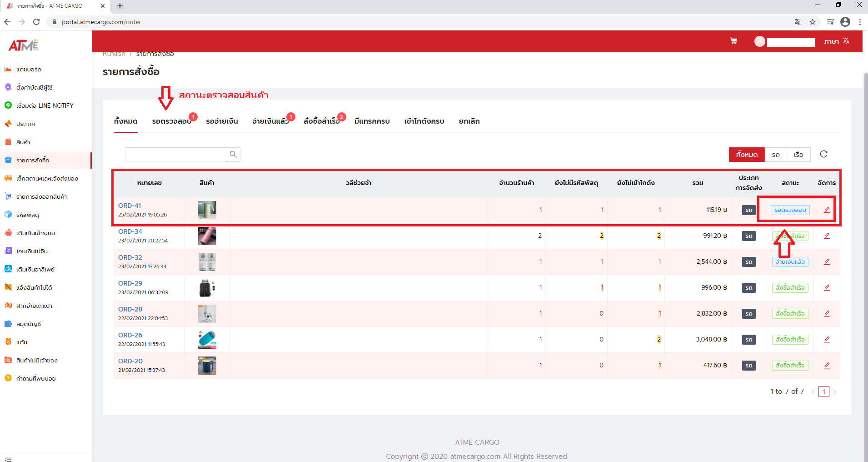Go to next page arrow in pagination

835,392
